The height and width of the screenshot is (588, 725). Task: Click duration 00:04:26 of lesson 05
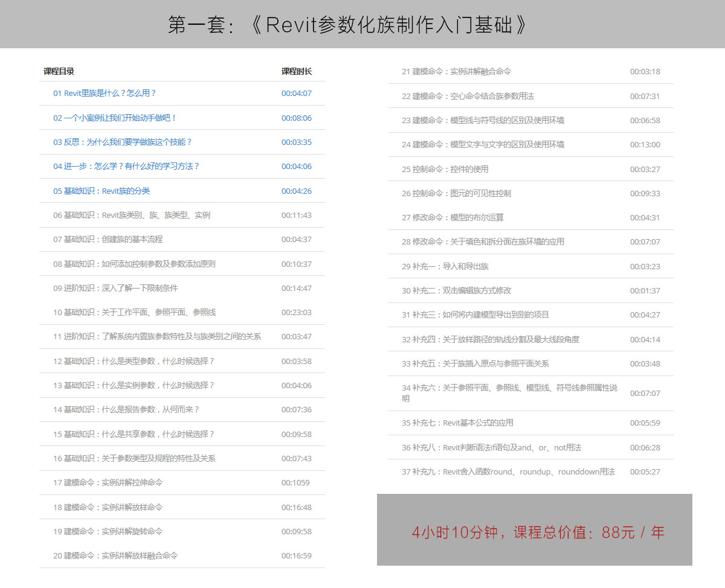pyautogui.click(x=297, y=191)
